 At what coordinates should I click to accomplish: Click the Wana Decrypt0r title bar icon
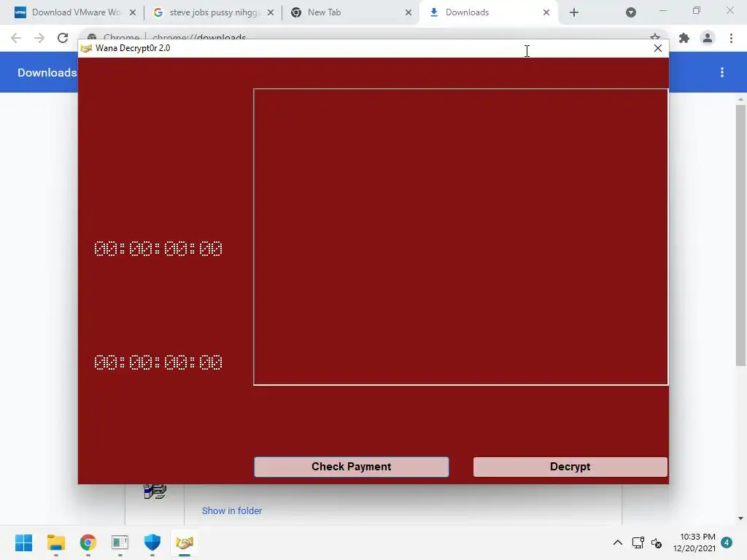click(x=86, y=48)
